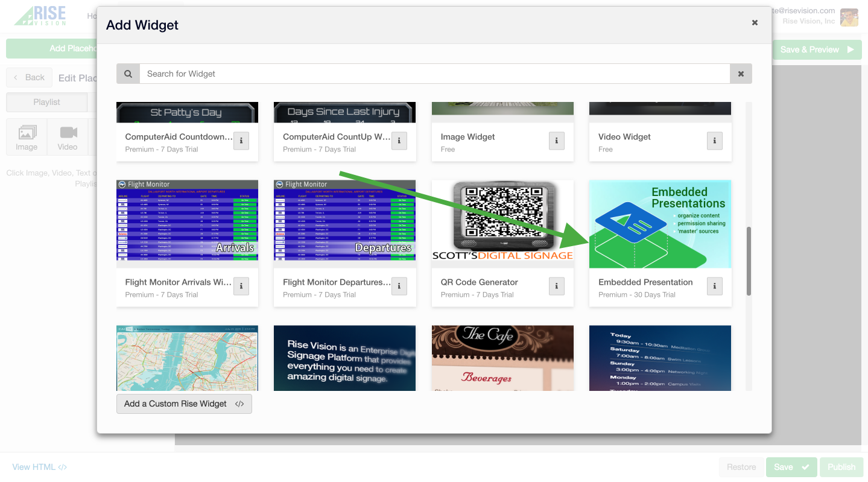
Task: Click the Image Widget title
Action: pyautogui.click(x=467, y=137)
